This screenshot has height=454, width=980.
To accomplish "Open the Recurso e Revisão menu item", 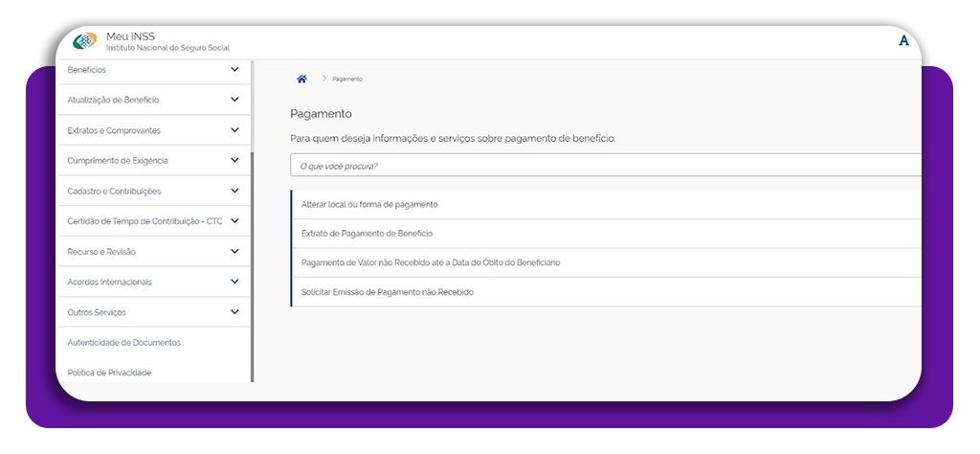I will pos(101,252).
